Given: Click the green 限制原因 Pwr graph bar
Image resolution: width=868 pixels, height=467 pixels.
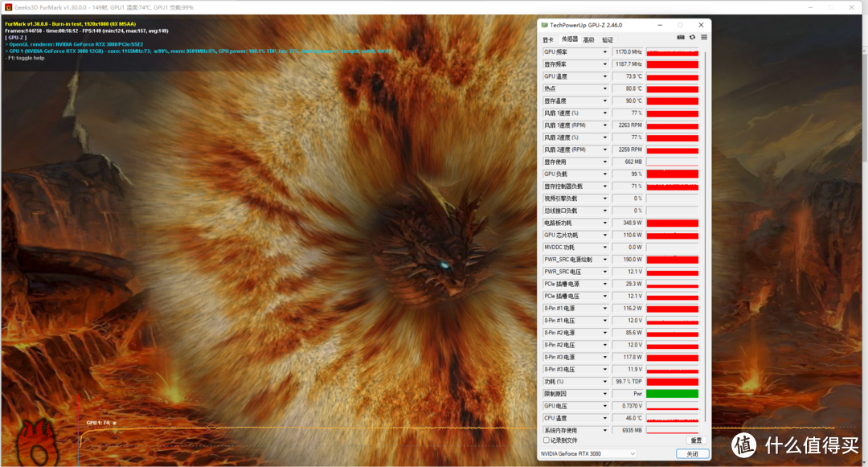Looking at the screenshot, I should point(672,393).
